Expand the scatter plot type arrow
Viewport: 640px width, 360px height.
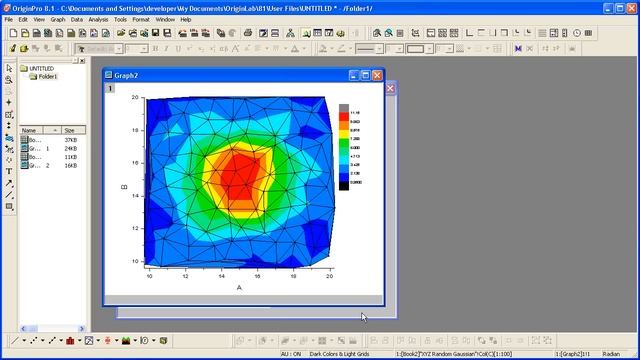(x=42, y=340)
